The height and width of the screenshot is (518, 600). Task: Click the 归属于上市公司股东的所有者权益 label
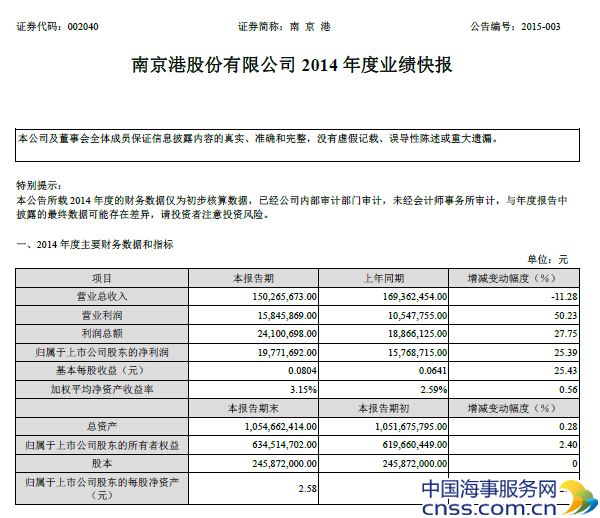(x=102, y=445)
